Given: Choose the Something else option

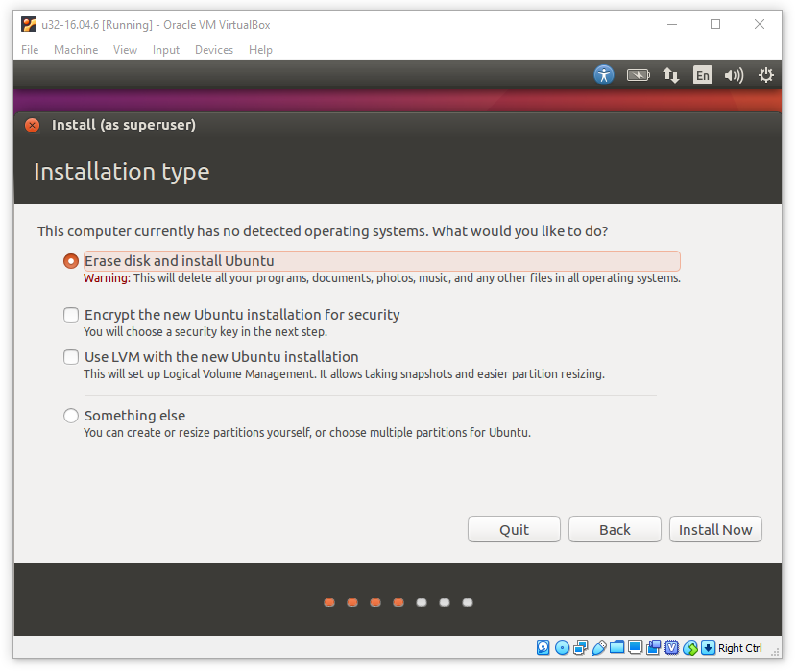Looking at the screenshot, I should pos(71,416).
